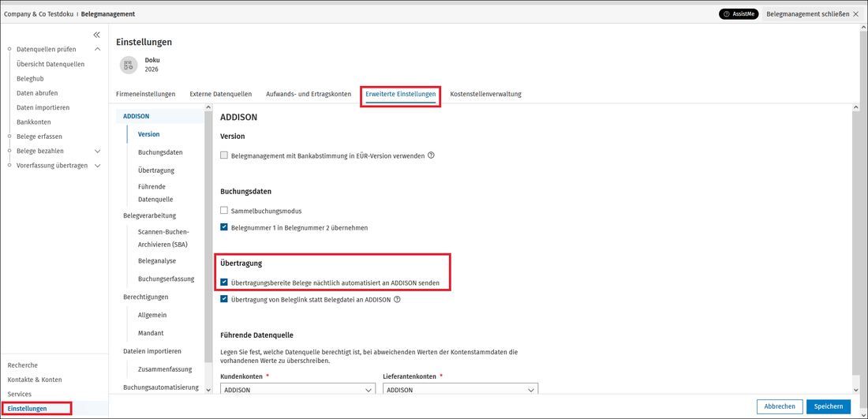Jump to Übertragung in settings navigation

click(x=157, y=170)
